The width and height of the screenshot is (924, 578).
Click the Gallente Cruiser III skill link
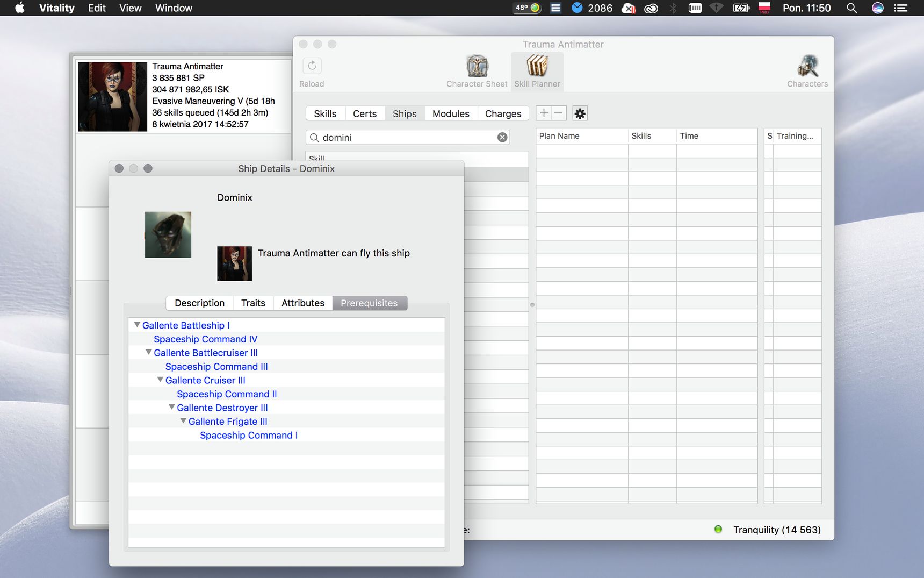pyautogui.click(x=205, y=380)
